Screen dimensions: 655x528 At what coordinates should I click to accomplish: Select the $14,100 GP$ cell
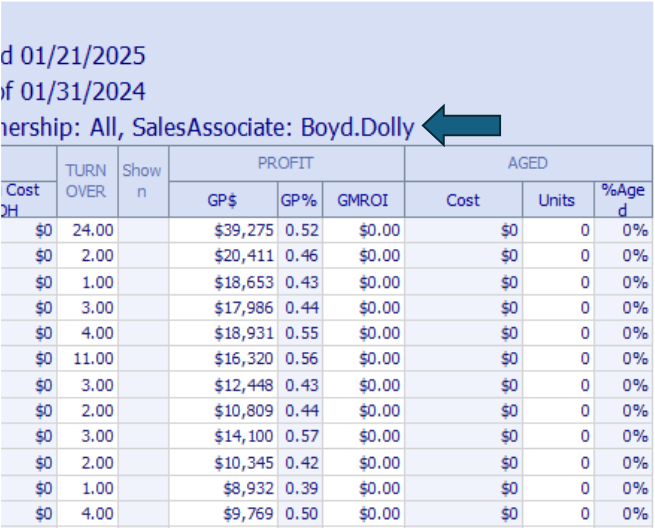pos(223,437)
